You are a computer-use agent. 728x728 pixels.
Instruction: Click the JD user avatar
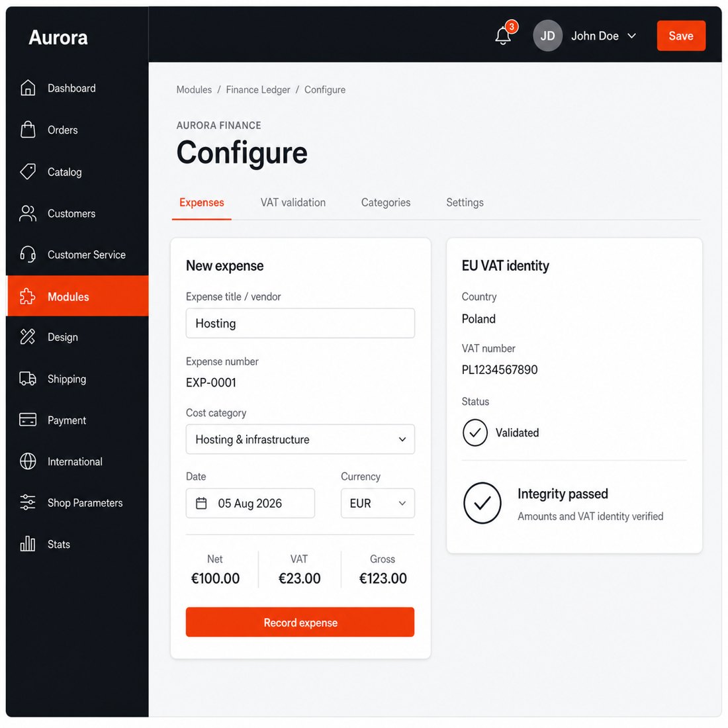(x=548, y=36)
